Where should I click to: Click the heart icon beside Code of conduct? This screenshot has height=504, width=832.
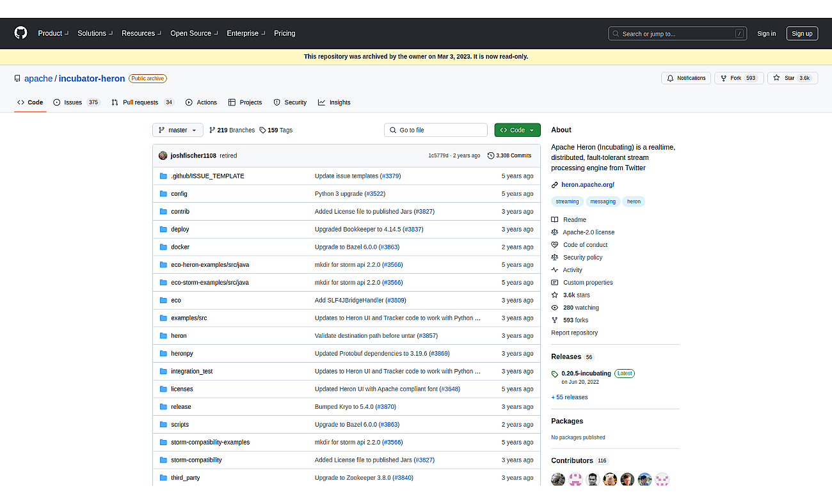point(555,245)
